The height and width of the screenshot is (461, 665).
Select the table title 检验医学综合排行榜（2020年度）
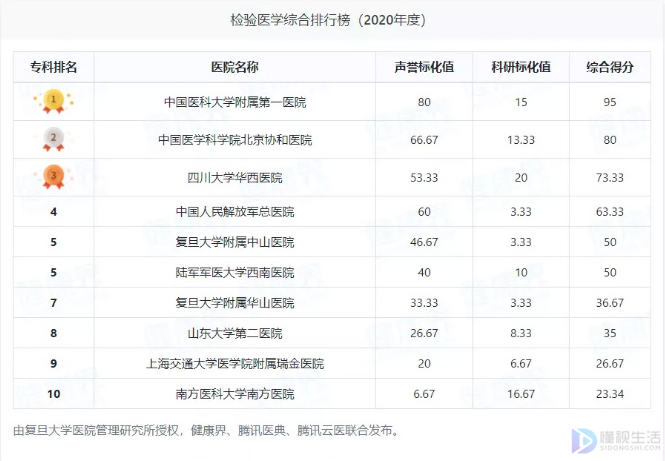(x=328, y=20)
